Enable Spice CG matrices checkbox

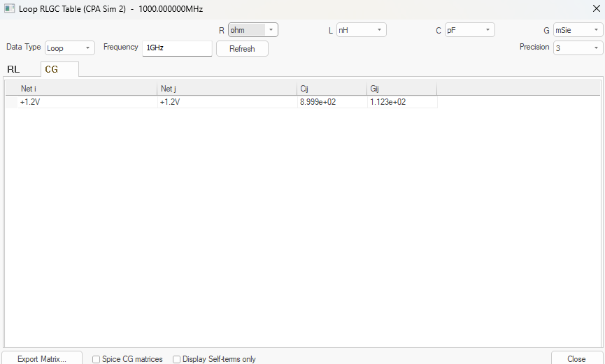click(x=97, y=359)
